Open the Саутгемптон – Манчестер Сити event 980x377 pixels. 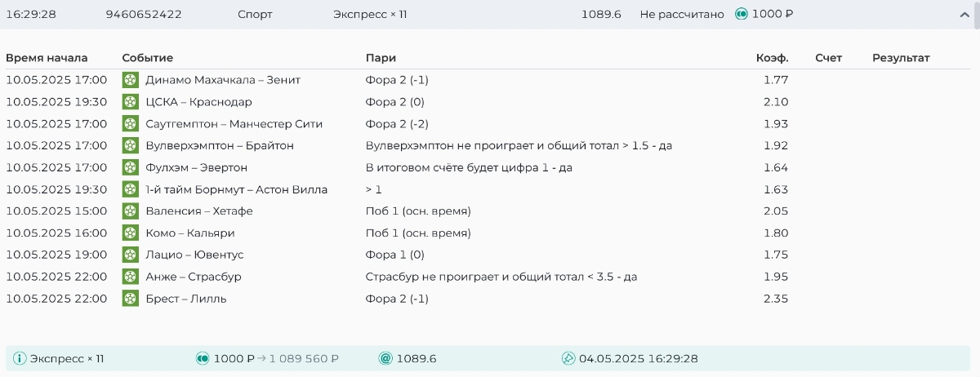click(x=234, y=124)
